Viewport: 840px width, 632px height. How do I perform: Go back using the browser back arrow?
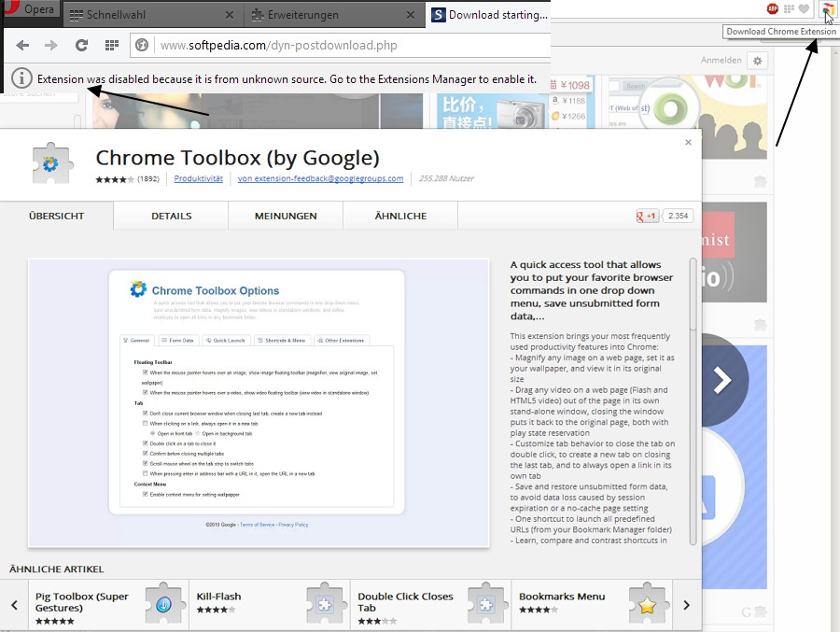(22, 46)
